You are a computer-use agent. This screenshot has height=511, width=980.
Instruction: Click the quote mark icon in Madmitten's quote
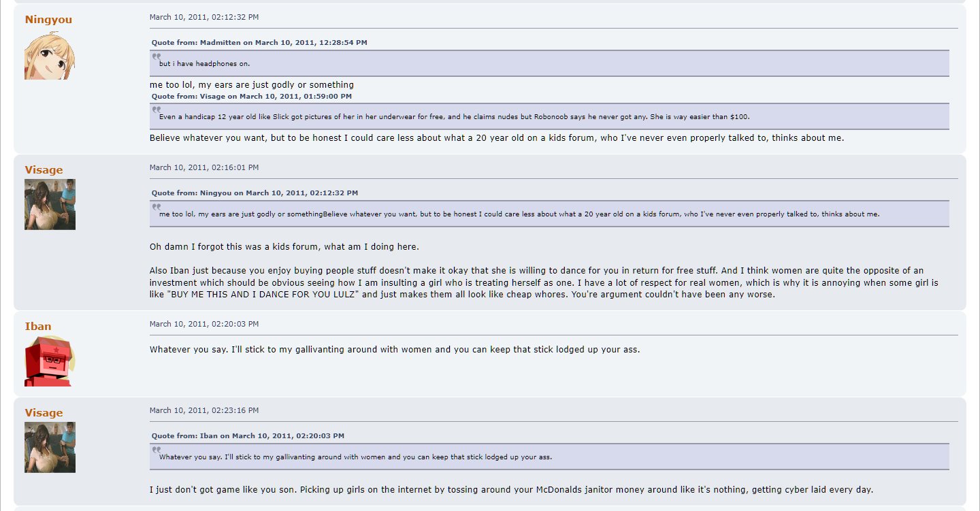(x=157, y=56)
